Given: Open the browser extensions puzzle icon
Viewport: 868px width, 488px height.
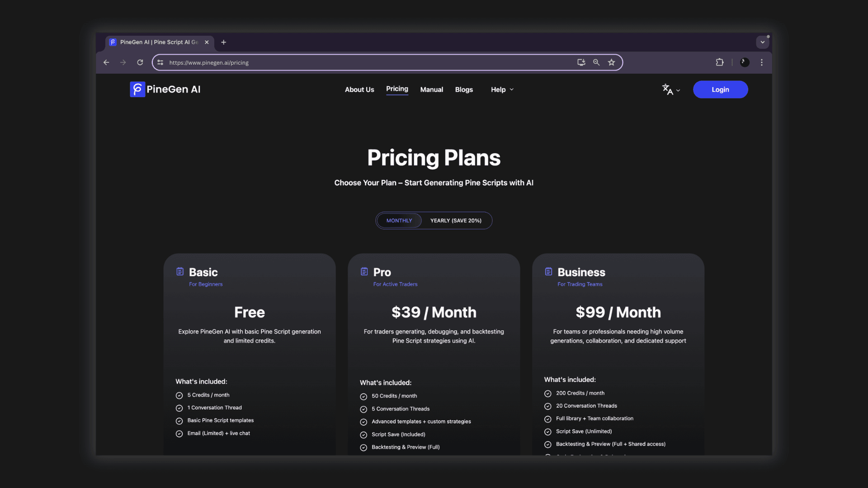Looking at the screenshot, I should point(720,62).
